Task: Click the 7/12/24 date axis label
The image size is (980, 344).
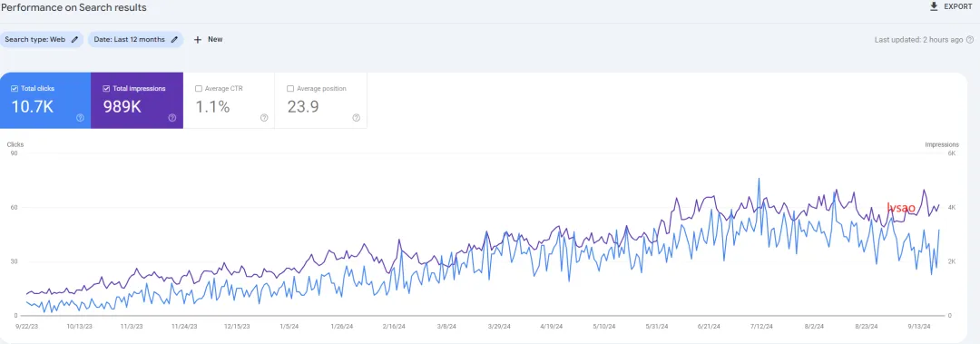Action: [762, 326]
